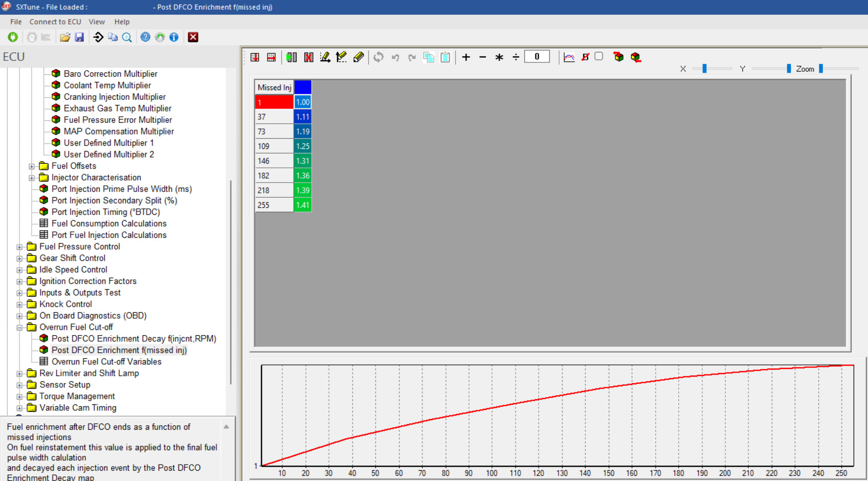Click the fill-down table icon with red arrow
This screenshot has width=868, height=481.
click(255, 57)
